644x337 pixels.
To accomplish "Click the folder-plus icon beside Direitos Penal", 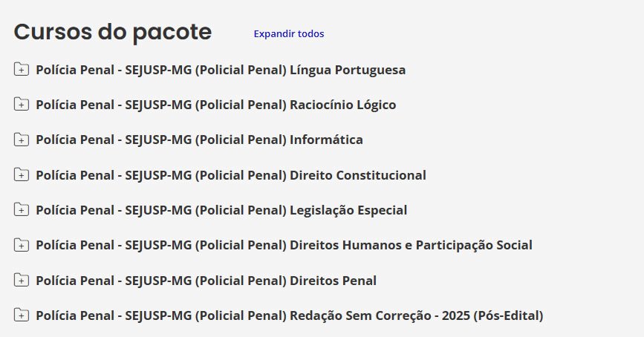I will [22, 281].
